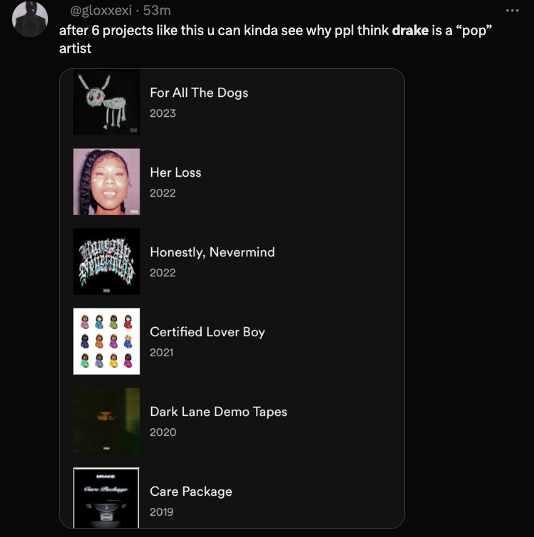This screenshot has width=534, height=537.
Task: Open the @gloxxexi profile handle
Action: tap(101, 11)
